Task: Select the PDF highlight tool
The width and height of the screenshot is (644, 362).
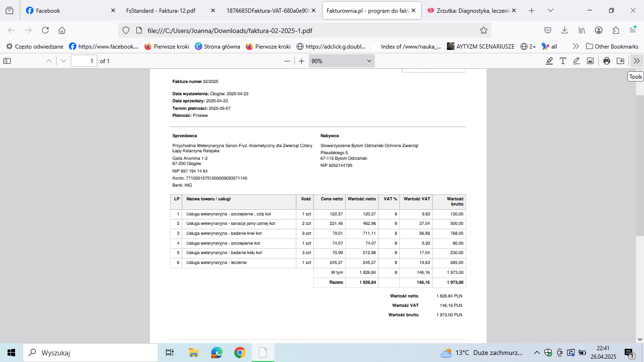Action: click(x=549, y=61)
